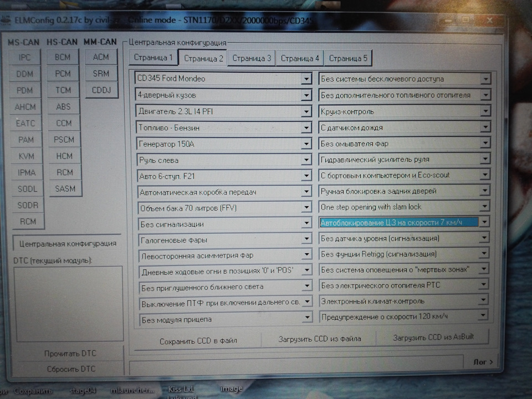Open the Генератор 150A dropdown
This screenshot has width=532, height=399.
[x=306, y=144]
